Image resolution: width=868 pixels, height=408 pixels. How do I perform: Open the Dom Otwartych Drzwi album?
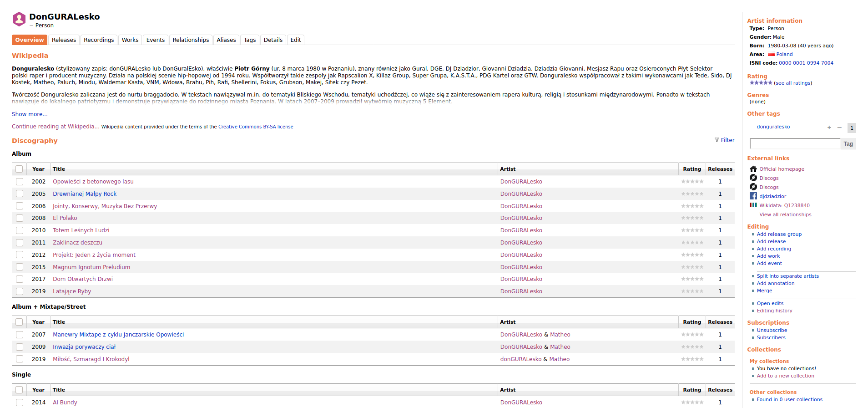[x=83, y=279]
